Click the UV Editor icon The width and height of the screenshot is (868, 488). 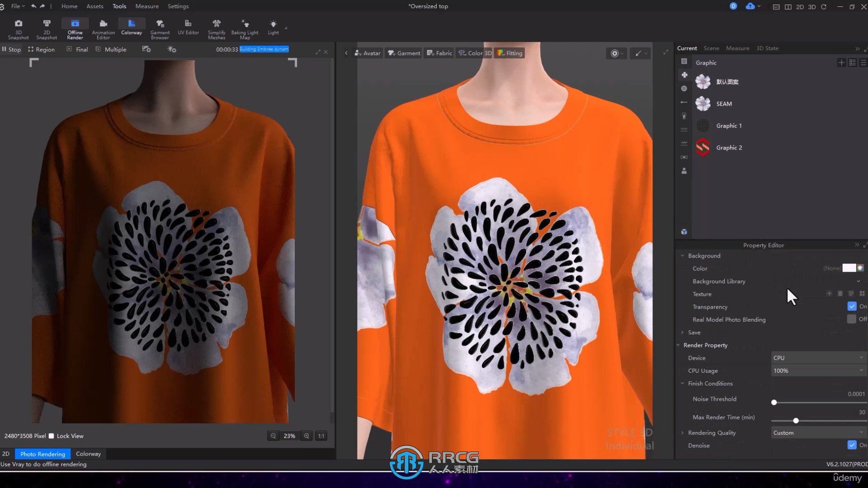tap(188, 28)
